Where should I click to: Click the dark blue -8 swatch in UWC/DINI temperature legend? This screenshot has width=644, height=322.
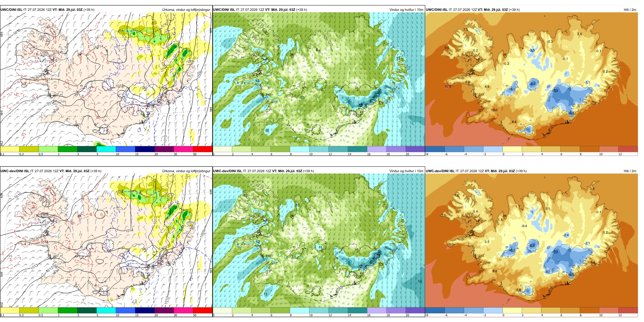pyautogui.click(x=435, y=149)
